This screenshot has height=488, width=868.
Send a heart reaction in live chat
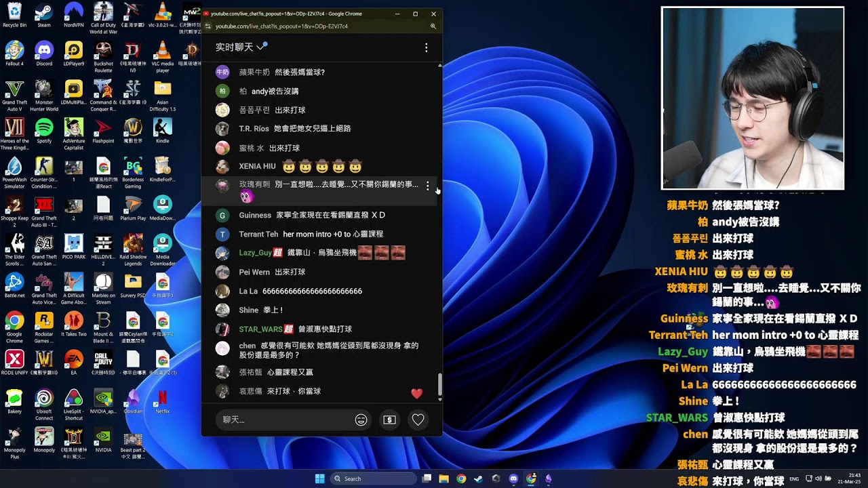418,420
